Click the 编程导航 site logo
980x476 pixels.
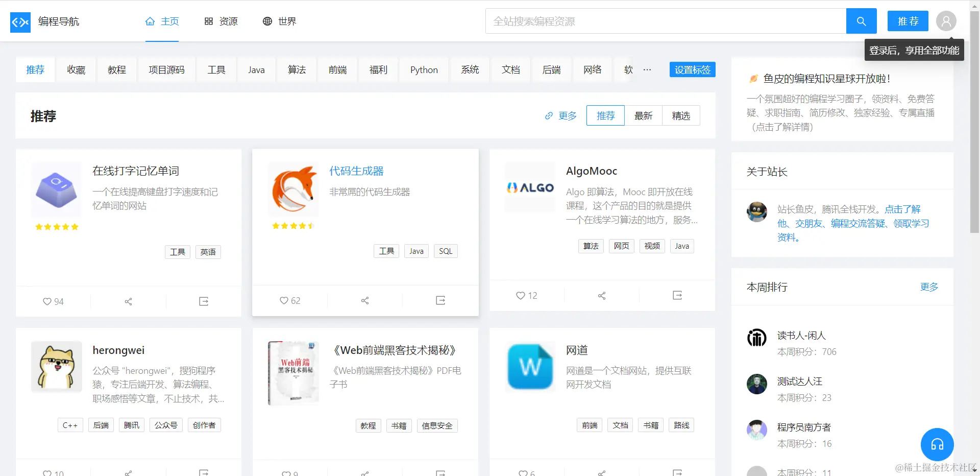click(x=20, y=22)
